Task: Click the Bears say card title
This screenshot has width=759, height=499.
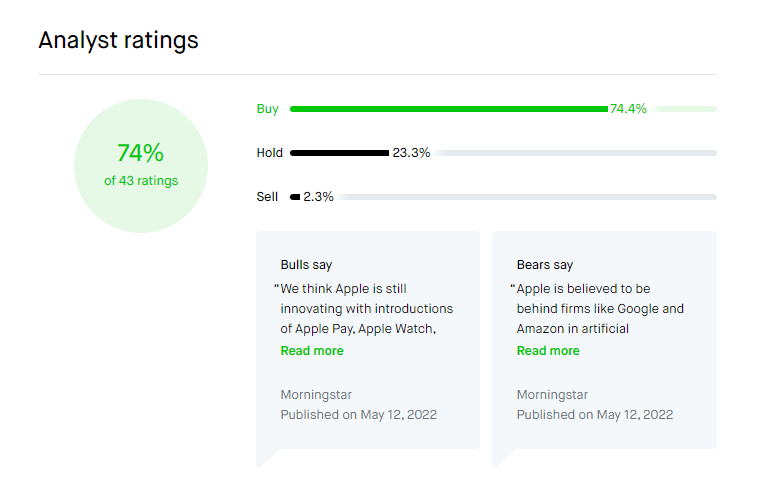Action: pyautogui.click(x=545, y=265)
